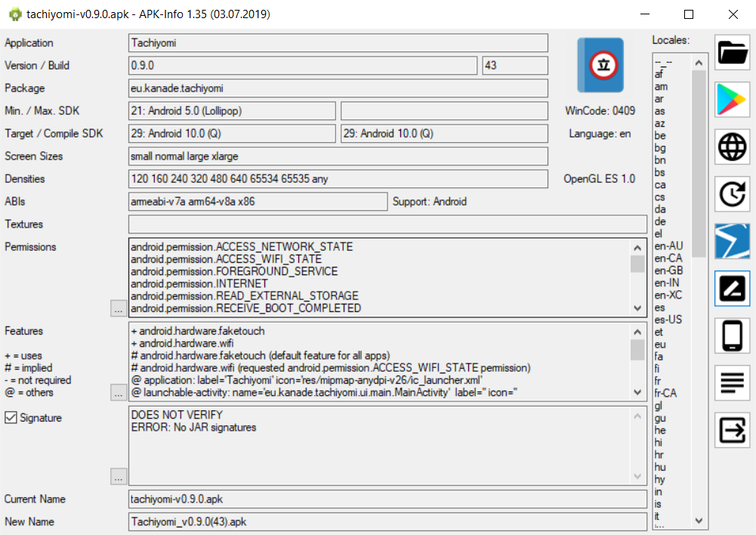
Task: Select locale en-AU in Locales list
Action: [668, 246]
